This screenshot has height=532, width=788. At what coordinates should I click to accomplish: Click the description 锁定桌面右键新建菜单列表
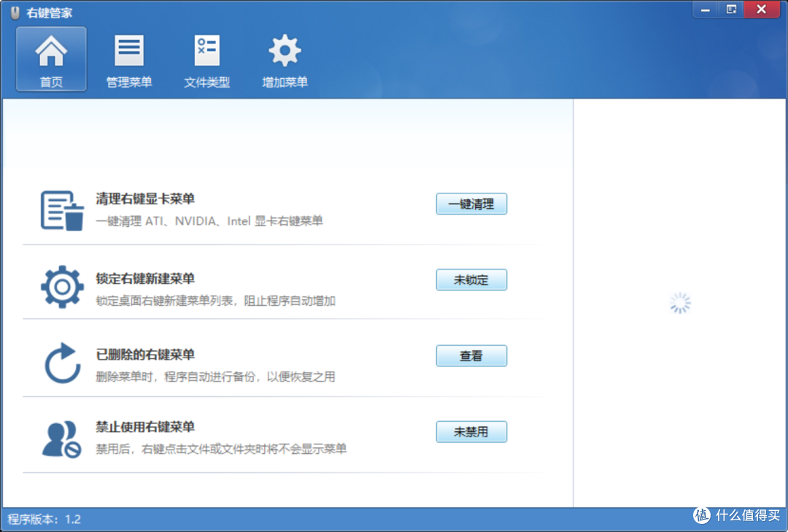215,301
